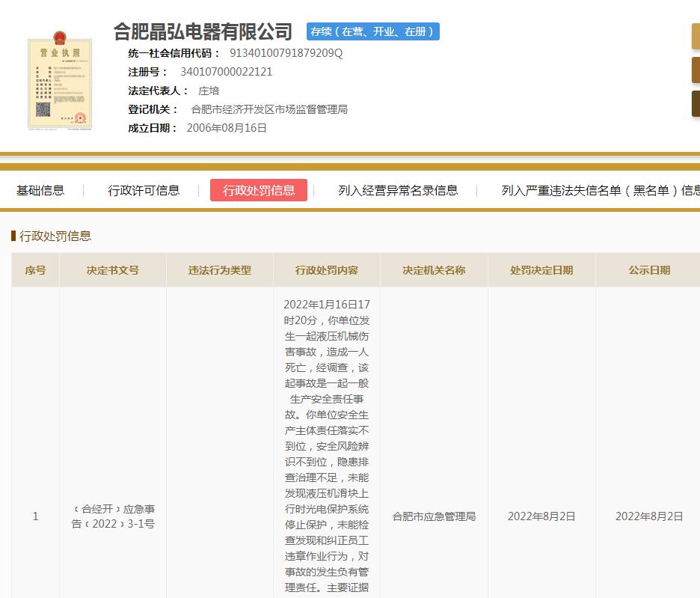The width and height of the screenshot is (700, 598).
Task: Open the 行政许可信息 tab
Action: coord(144,190)
